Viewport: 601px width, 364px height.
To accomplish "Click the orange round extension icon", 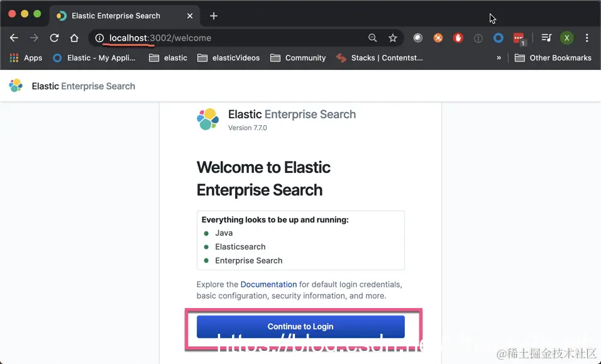I will click(438, 38).
